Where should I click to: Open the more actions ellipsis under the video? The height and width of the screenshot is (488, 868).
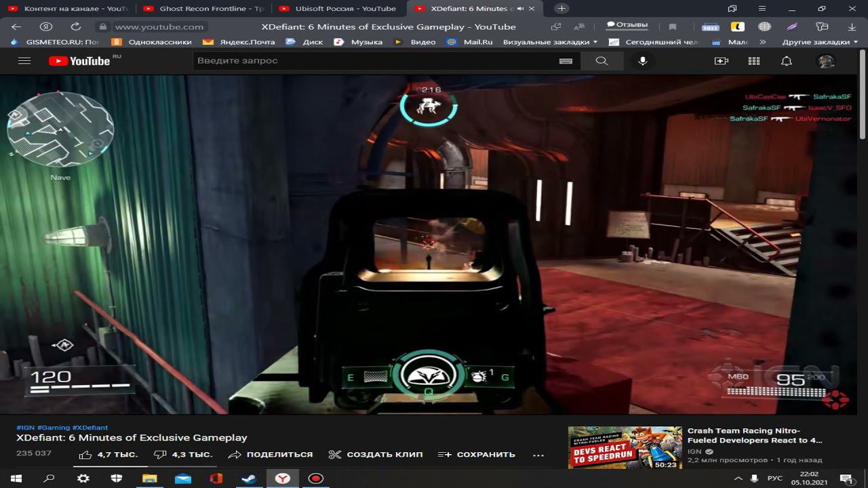pyautogui.click(x=538, y=455)
